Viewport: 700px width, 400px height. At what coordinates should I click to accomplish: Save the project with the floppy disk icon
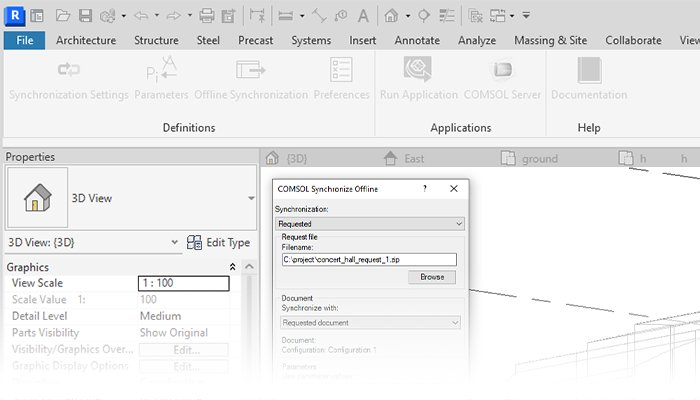(85, 16)
